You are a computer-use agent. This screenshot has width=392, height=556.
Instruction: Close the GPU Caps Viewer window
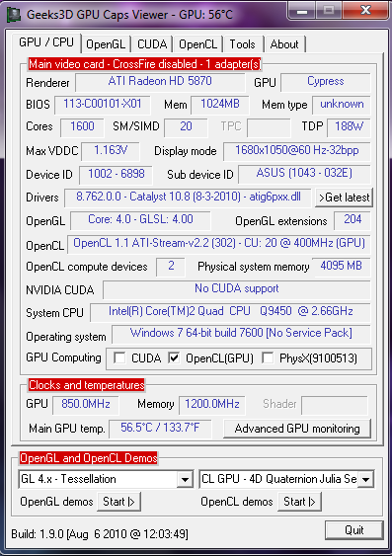365,10
